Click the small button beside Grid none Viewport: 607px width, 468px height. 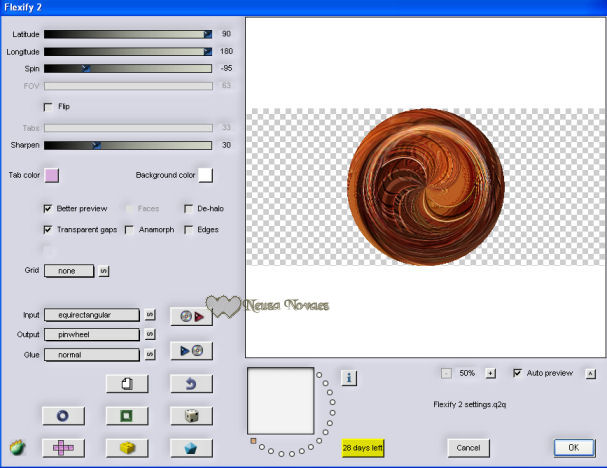[x=103, y=271]
